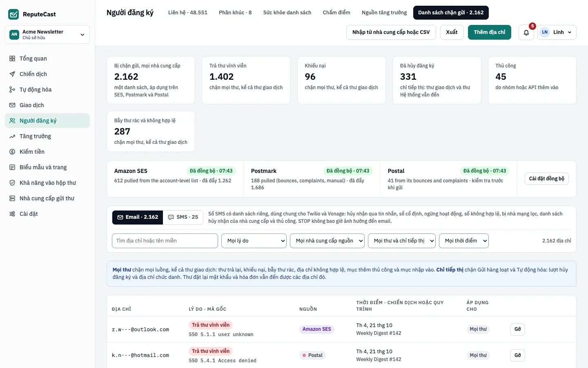Click the SMS chat bubble icon
Screen dimensions: 588x368
tap(171, 217)
